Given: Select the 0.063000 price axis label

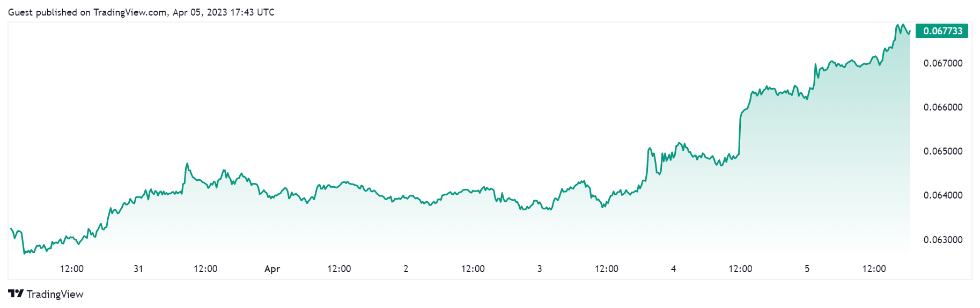Looking at the screenshot, I should [x=942, y=240].
